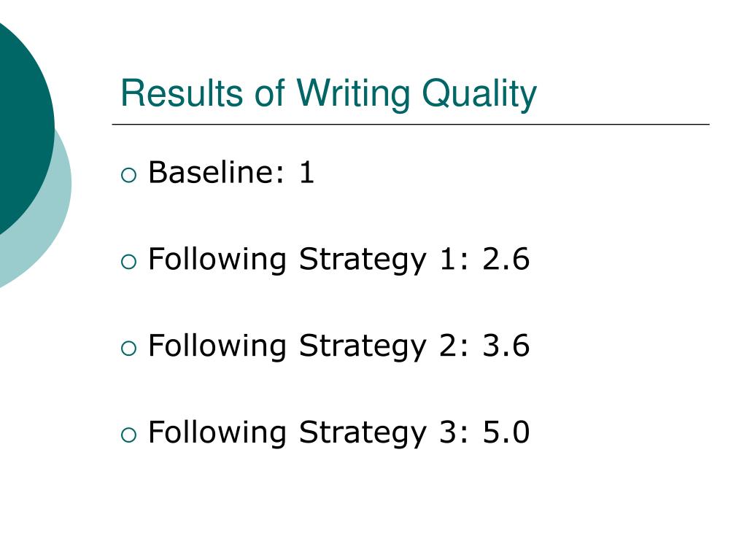Click the word 'Writing' in the title

coord(353,94)
